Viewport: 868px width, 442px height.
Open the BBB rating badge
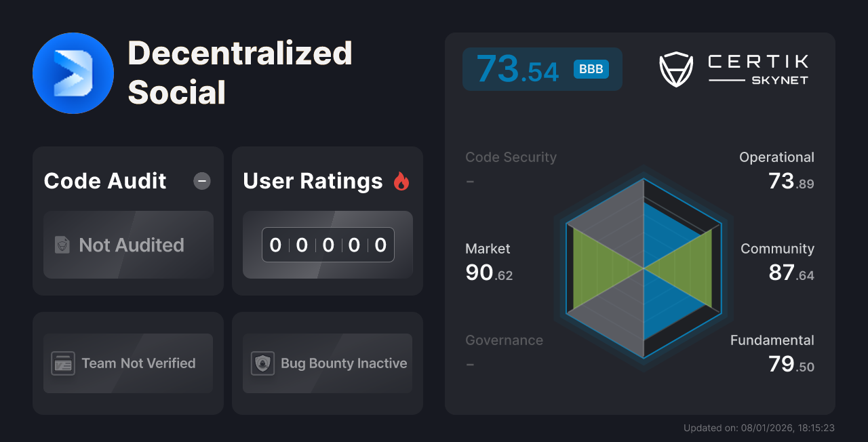[x=590, y=68]
